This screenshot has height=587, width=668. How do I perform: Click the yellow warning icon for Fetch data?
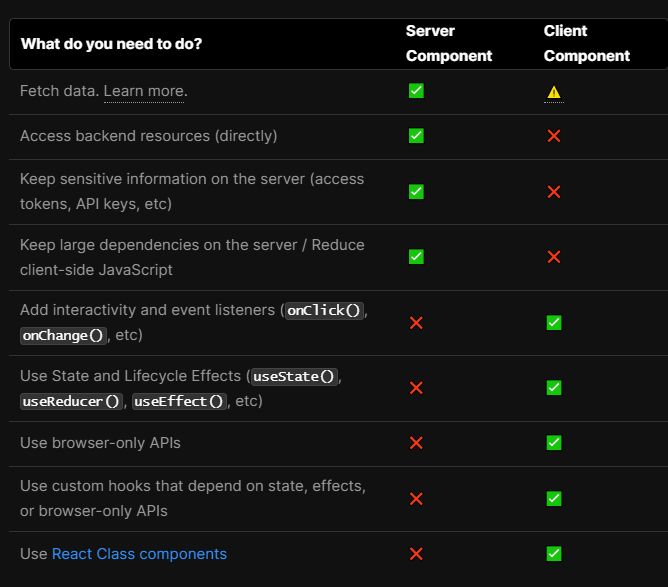click(x=554, y=92)
